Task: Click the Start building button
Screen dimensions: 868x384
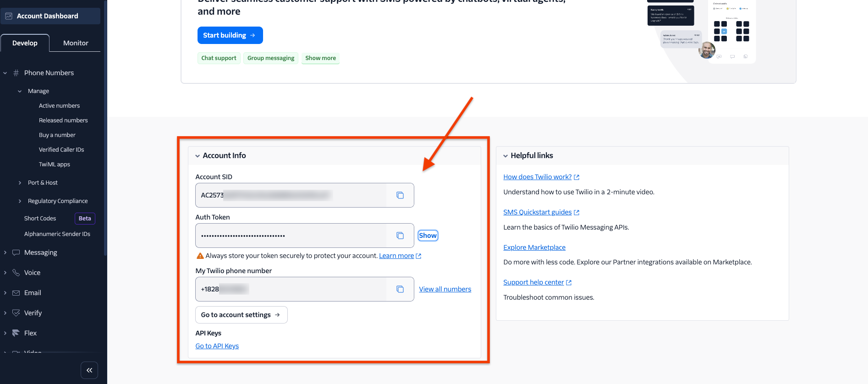Action: tap(230, 35)
